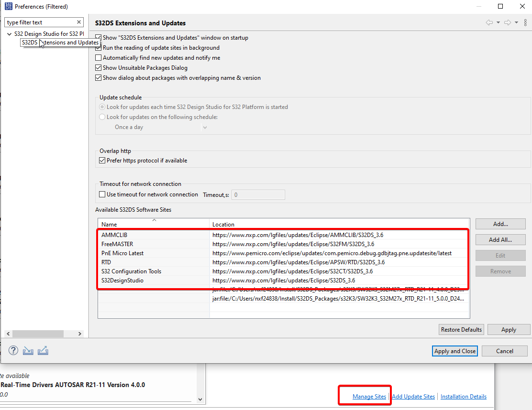Screen dimensions: 532x410
Task: Open the Add Update Sites link
Action: [413, 397]
